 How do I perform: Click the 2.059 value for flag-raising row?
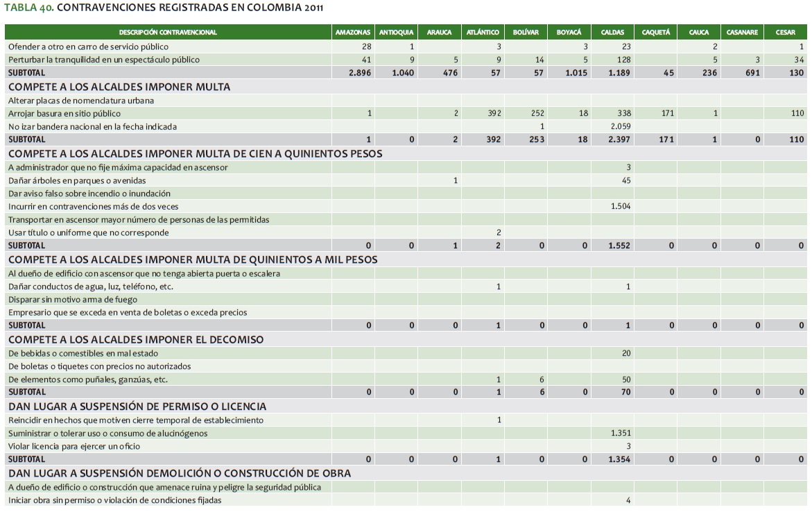(x=619, y=126)
